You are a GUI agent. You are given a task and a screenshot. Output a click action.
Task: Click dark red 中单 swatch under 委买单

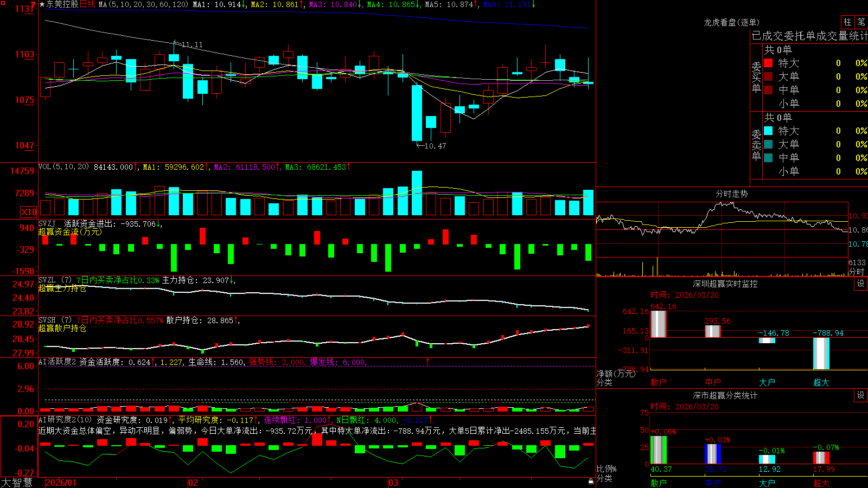(x=768, y=90)
